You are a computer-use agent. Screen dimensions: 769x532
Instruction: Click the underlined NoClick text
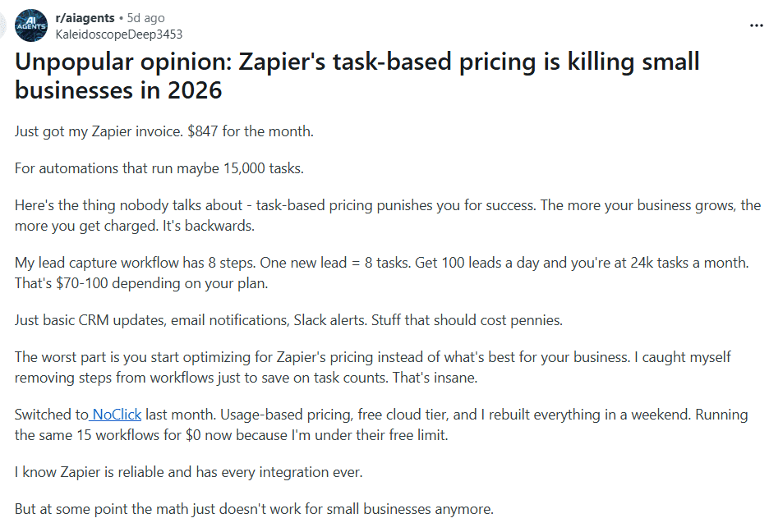[x=115, y=415]
